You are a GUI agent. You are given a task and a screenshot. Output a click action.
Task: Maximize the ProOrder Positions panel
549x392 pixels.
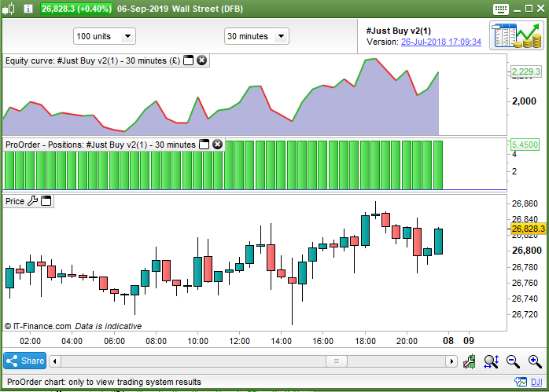click(204, 144)
